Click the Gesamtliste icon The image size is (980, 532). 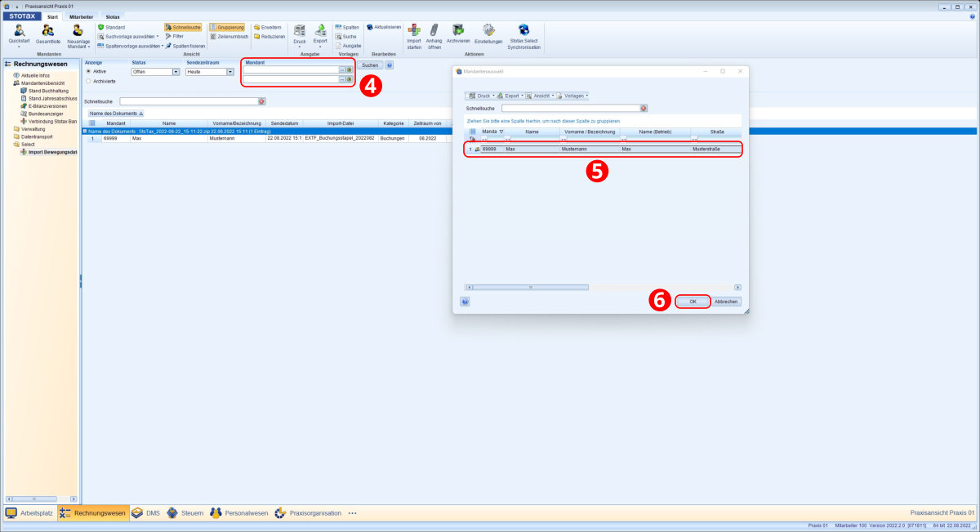(x=47, y=31)
